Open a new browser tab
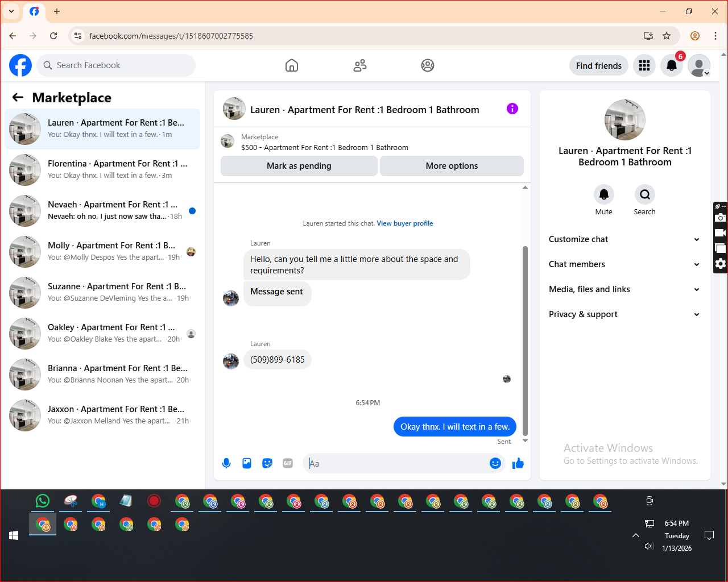Viewport: 728px width, 582px height. coord(57,11)
